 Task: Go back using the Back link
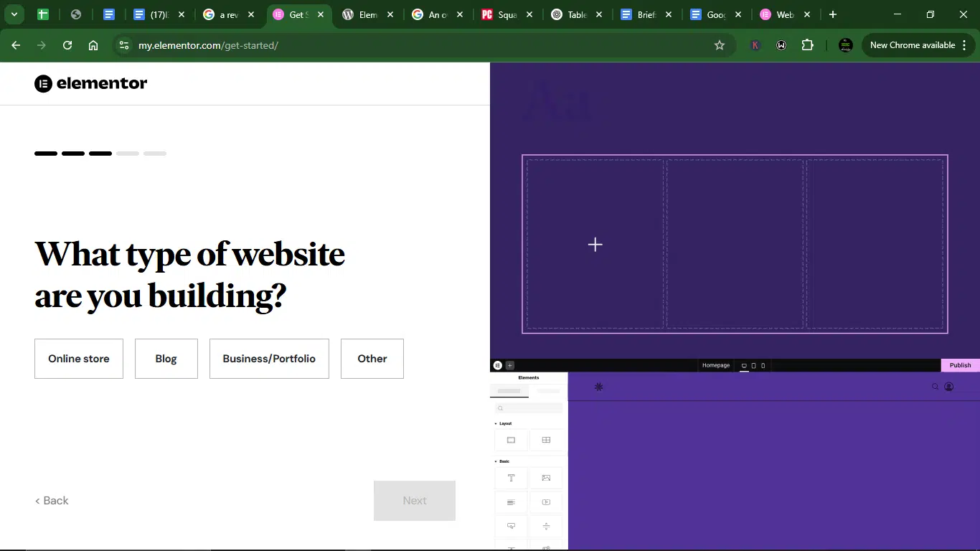[x=52, y=501]
